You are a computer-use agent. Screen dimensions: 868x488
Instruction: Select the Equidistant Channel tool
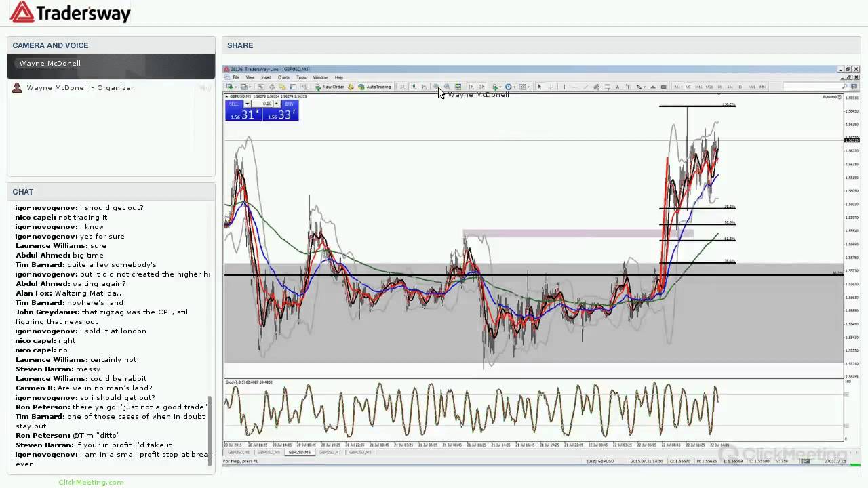coord(596,87)
